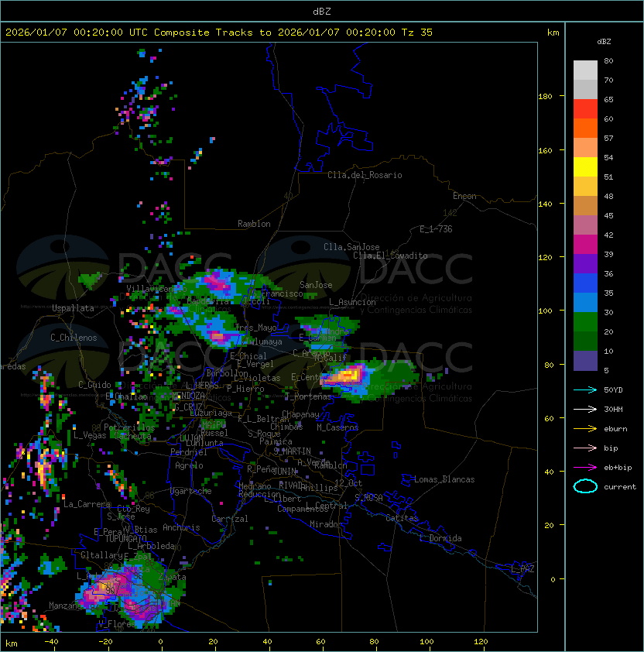Screen dimensions: 644x652
Task: Click the '80' value on dBZ scale
Action: click(608, 60)
